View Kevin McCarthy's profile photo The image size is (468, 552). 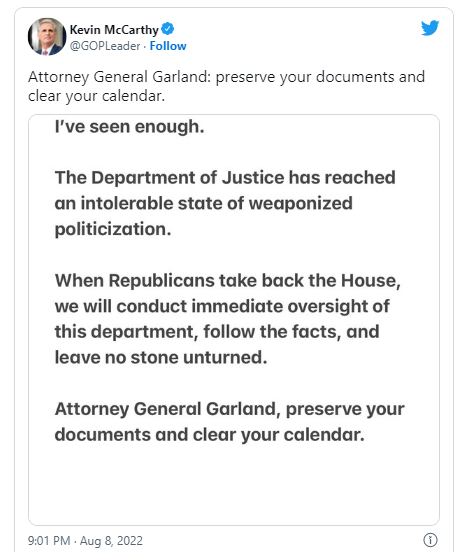pos(47,37)
